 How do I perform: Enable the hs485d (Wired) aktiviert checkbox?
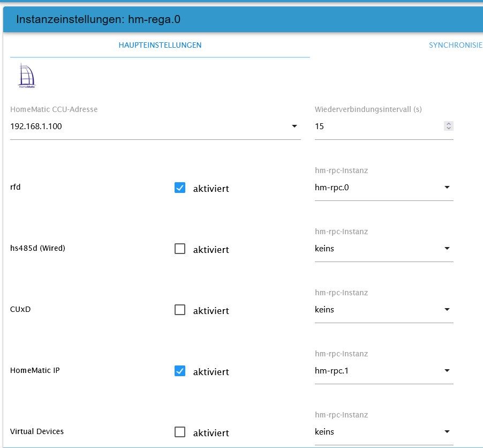[x=180, y=249]
